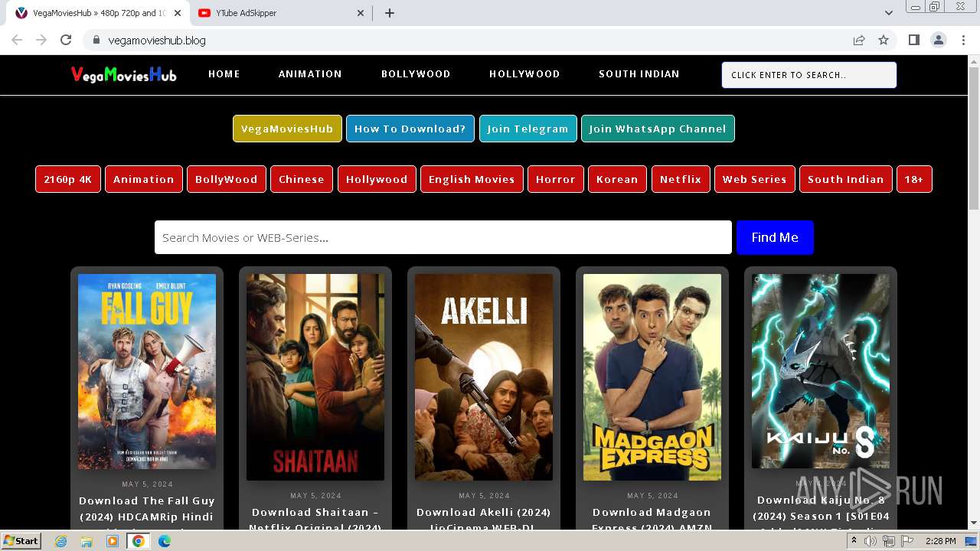Select the English Movies category tag

472,179
